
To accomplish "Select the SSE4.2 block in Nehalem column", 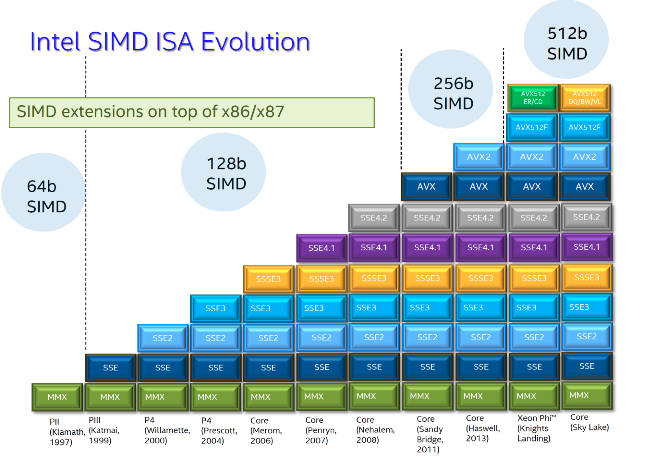I will tap(373, 216).
